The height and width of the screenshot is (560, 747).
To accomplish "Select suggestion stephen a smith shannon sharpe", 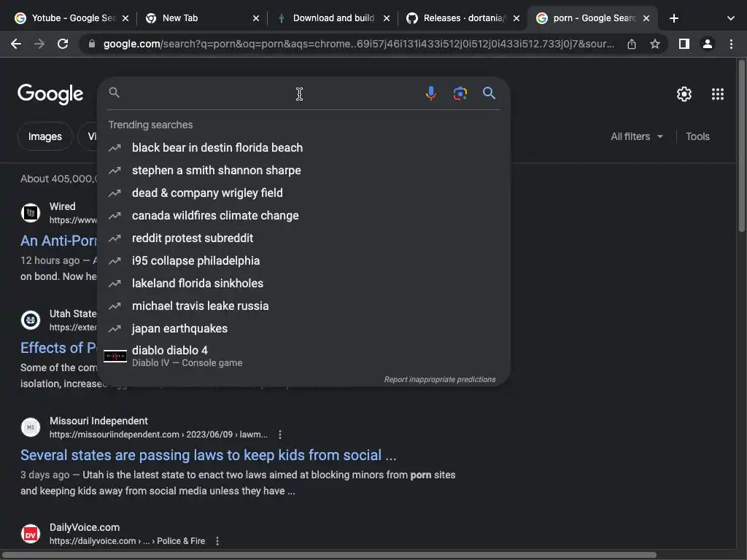I will pyautogui.click(x=303, y=171).
